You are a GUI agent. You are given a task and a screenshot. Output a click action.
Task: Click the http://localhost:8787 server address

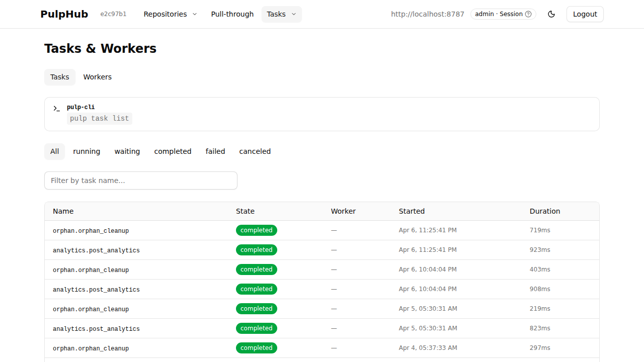428,14
